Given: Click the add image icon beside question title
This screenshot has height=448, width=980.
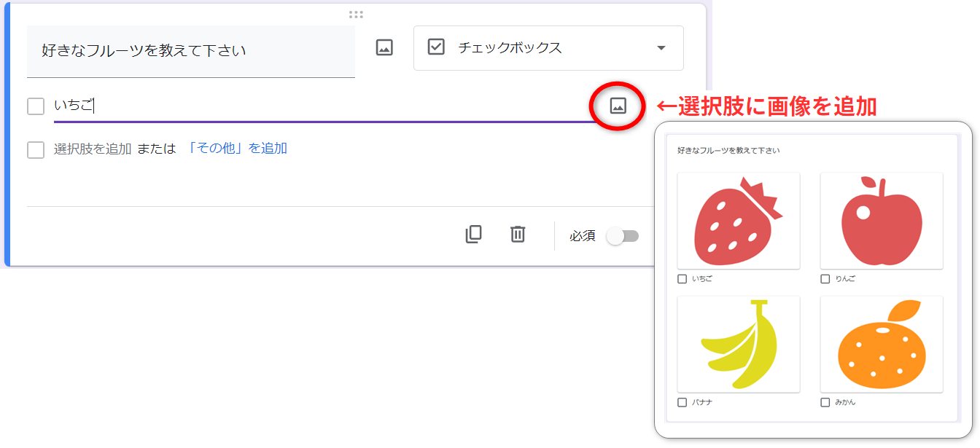Looking at the screenshot, I should [x=384, y=48].
